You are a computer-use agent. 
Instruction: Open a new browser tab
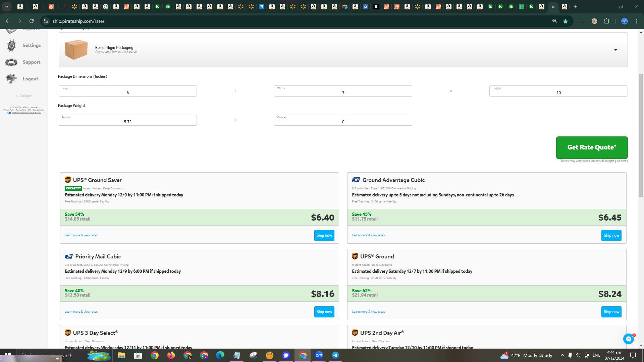pyautogui.click(x=575, y=7)
